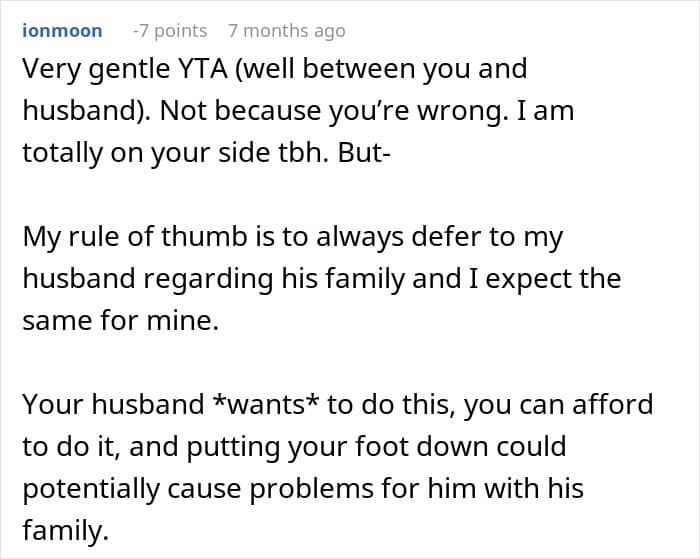
Task: Click the line "totally on your side tbh. But-"
Action: (206, 153)
